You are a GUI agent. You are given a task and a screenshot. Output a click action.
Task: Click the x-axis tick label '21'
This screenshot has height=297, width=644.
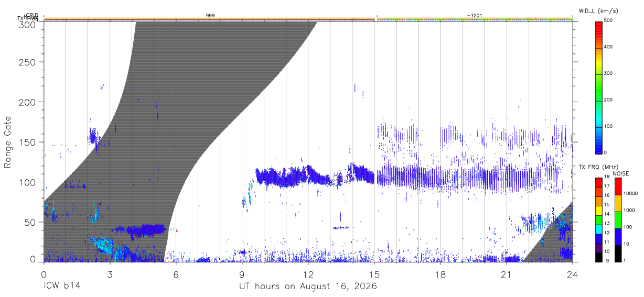(x=507, y=274)
